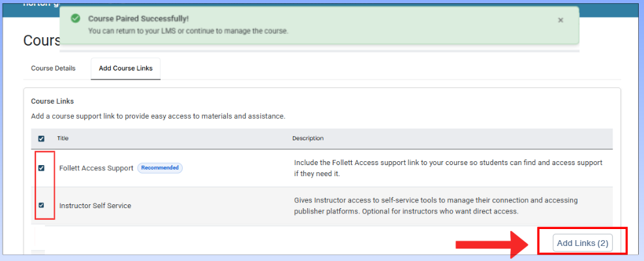Screen dimensions: 644x261
Task: Click the Instructor Self Service title
Action: point(95,206)
